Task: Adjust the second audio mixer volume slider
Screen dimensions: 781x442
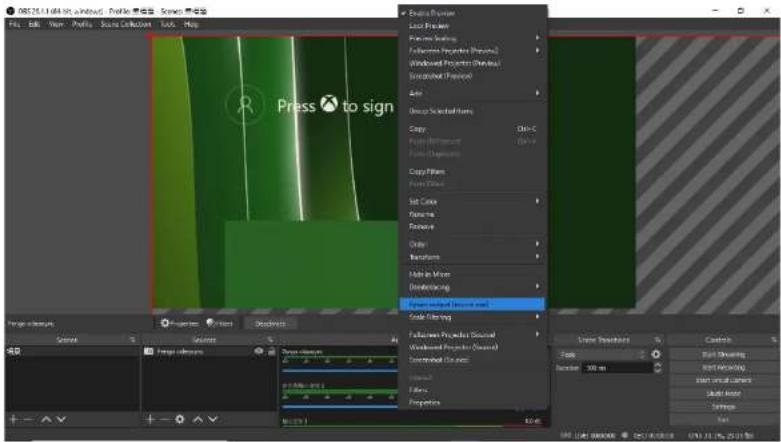Action: tap(340, 406)
